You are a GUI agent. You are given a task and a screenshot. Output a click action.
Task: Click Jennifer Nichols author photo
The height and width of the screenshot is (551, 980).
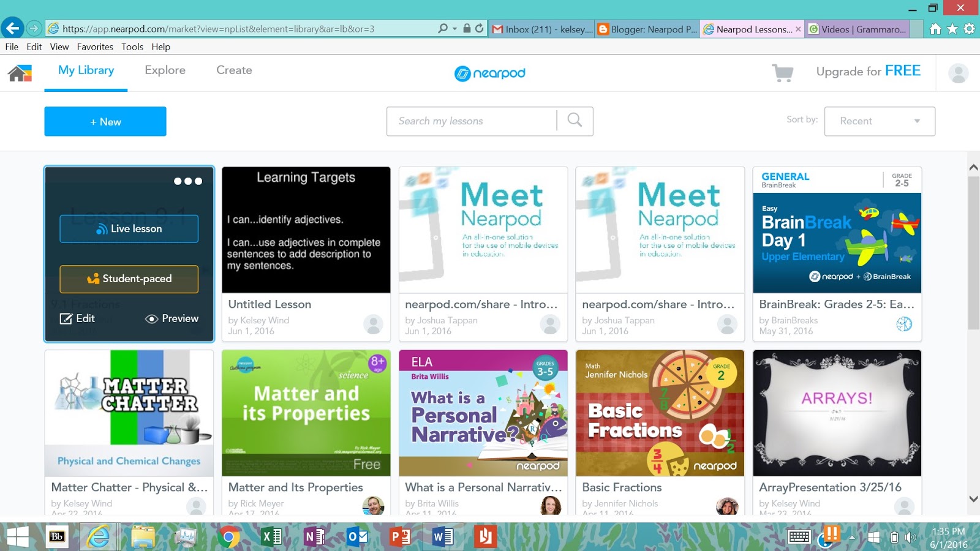[727, 506]
